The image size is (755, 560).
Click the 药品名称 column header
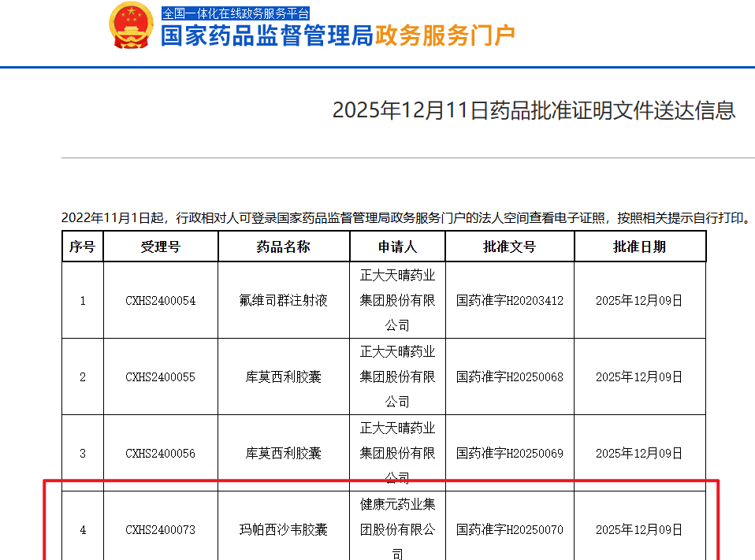[x=282, y=246]
